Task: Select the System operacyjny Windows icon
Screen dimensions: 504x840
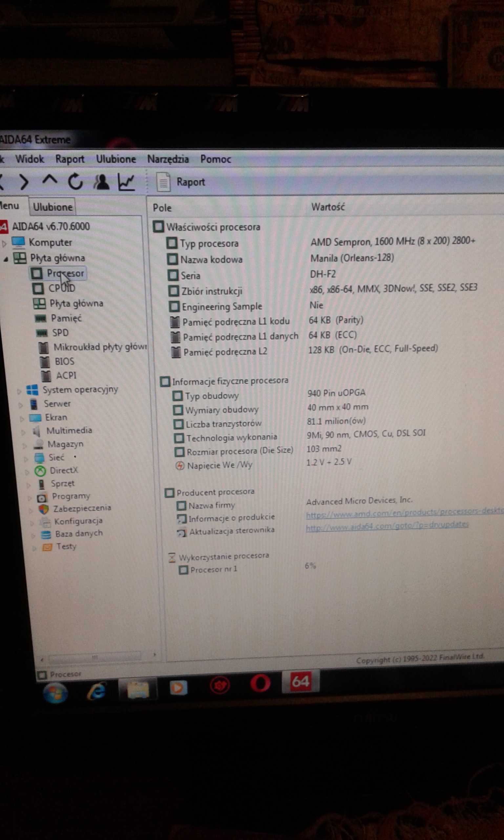Action: [x=32, y=390]
